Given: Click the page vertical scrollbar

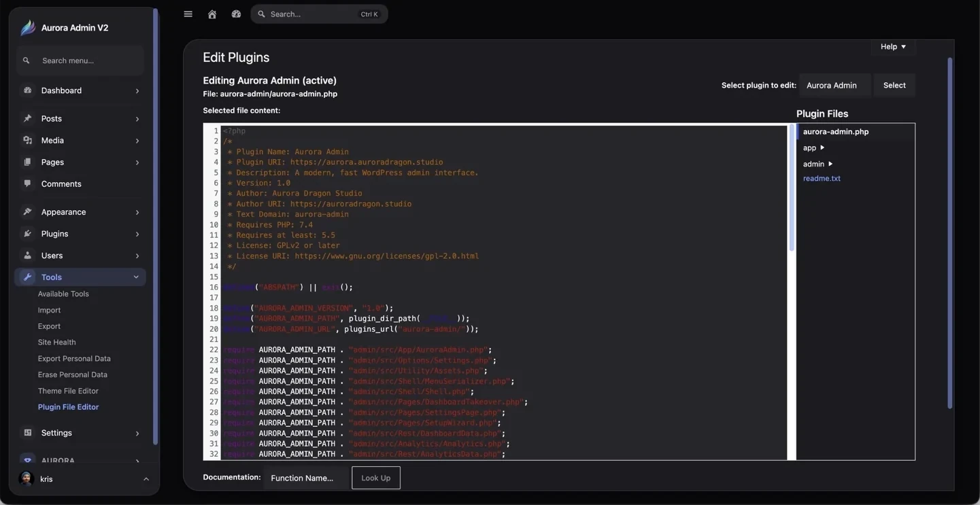Looking at the screenshot, I should [950, 233].
